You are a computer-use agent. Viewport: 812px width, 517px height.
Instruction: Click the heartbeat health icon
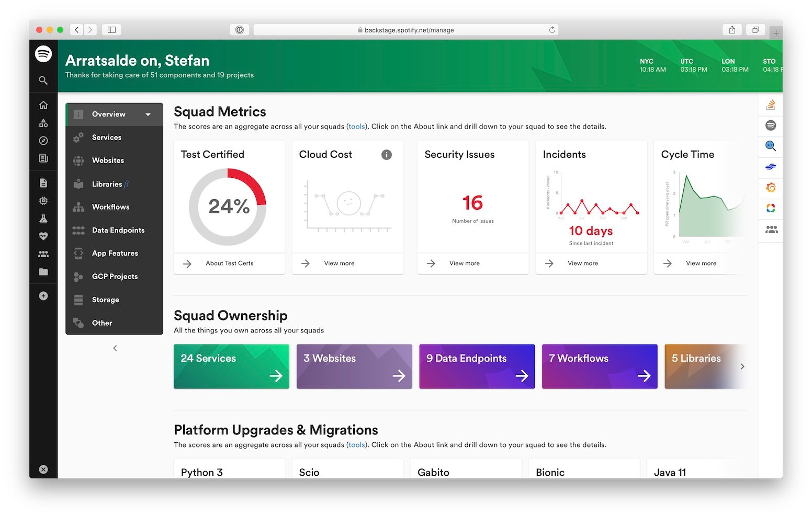[43, 236]
